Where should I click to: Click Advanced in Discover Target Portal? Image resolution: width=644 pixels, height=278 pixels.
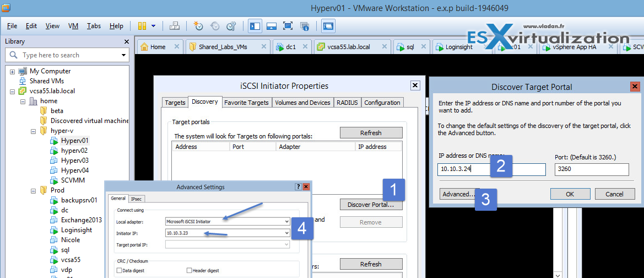coord(459,194)
